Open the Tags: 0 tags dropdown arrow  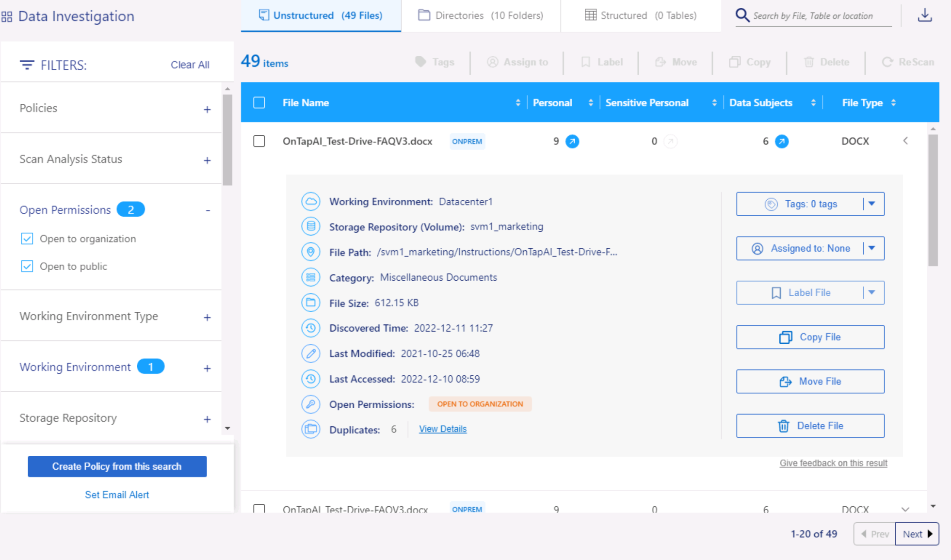[872, 204]
